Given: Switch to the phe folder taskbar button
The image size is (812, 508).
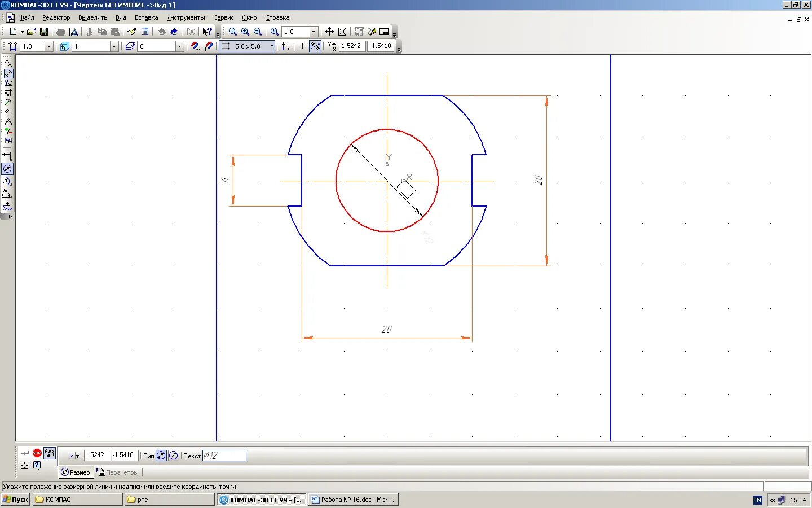Looking at the screenshot, I should point(169,500).
